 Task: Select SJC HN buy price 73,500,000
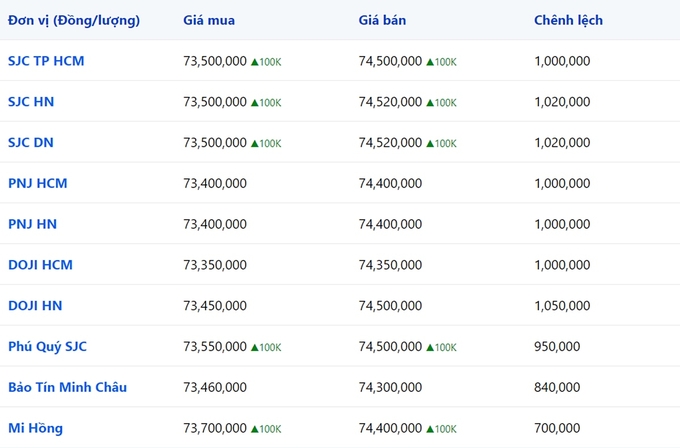pos(215,102)
